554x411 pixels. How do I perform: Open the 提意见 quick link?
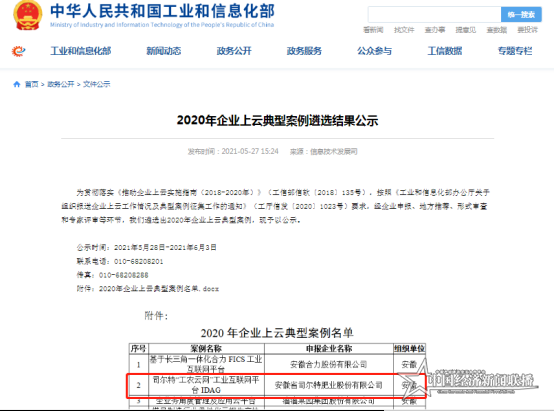(466, 30)
